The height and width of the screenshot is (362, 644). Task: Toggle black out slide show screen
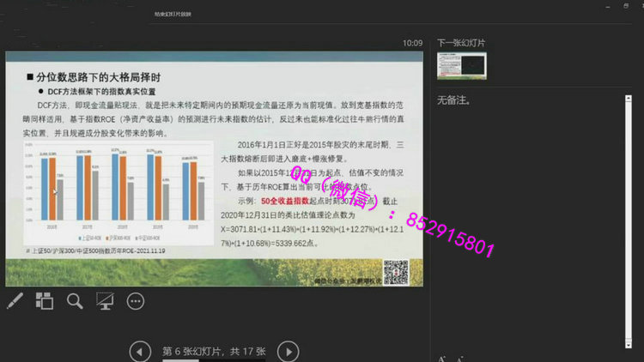coord(105,301)
